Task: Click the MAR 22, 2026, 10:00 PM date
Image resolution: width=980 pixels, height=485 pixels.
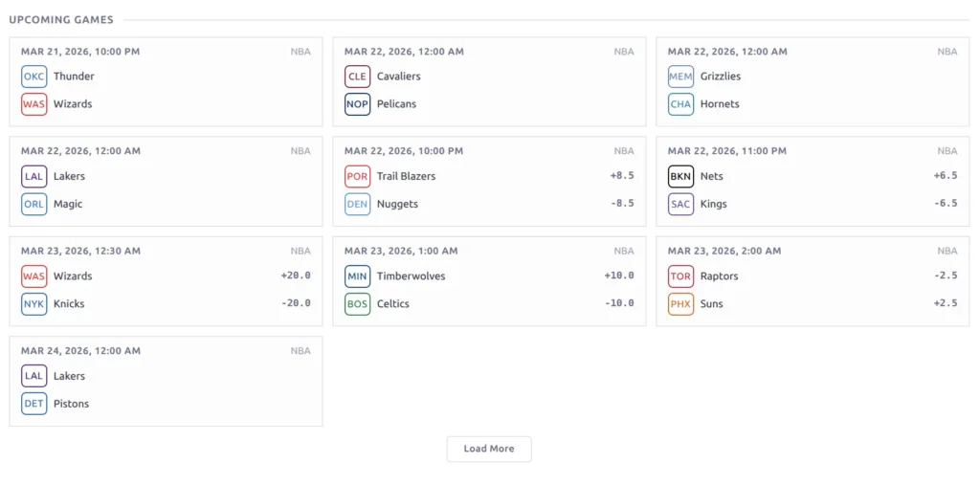Action: (404, 152)
